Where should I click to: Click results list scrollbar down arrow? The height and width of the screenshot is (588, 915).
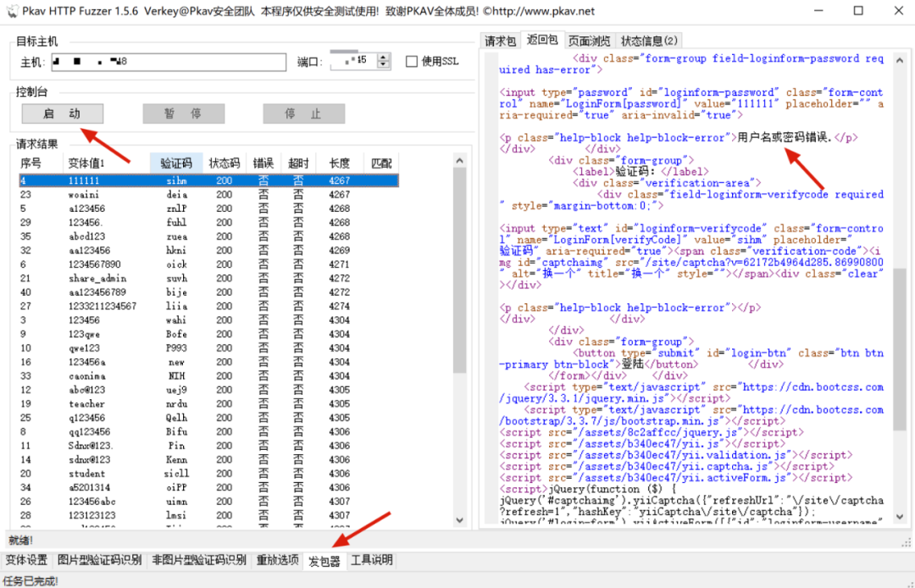[x=460, y=519]
